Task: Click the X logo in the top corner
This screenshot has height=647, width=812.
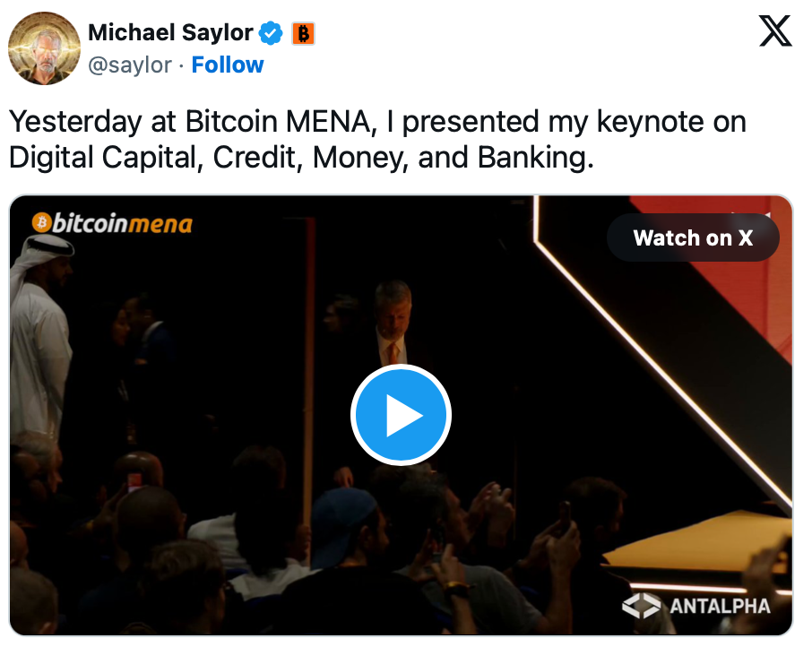Action: (775, 32)
